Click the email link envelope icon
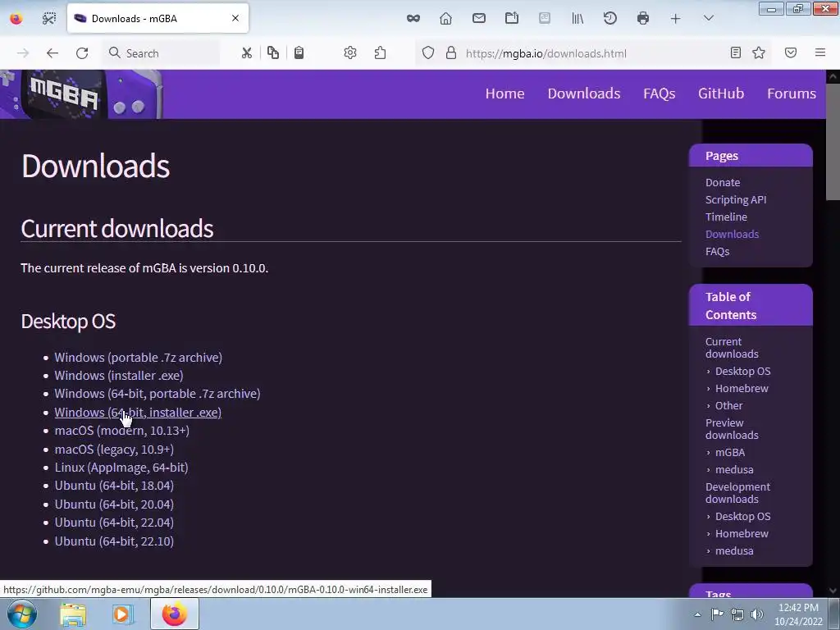 [x=479, y=19]
